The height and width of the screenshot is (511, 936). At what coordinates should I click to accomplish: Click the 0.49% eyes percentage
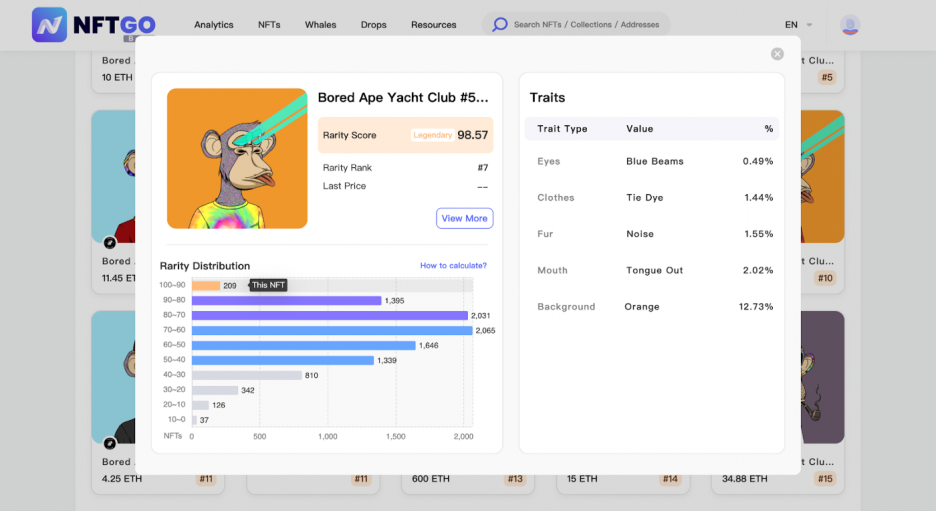pyautogui.click(x=758, y=161)
